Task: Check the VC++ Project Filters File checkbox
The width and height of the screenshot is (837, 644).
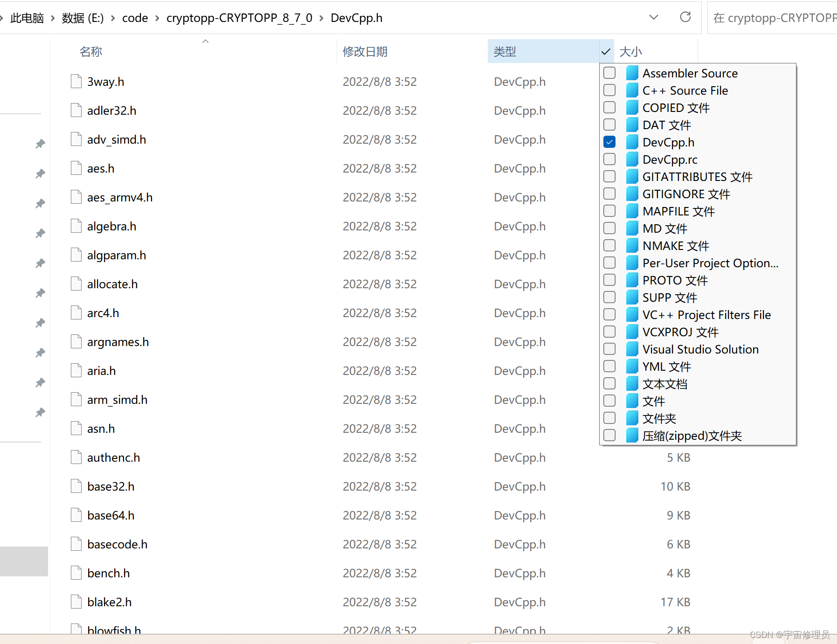Action: (609, 314)
